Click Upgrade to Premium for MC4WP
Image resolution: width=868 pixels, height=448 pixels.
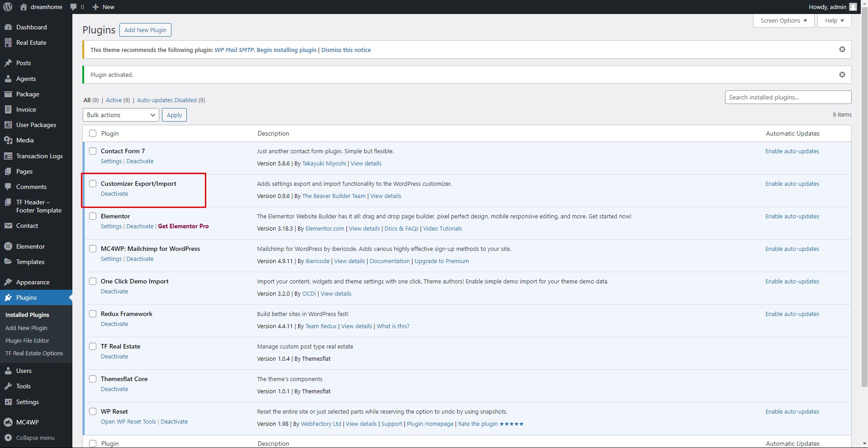[441, 261]
